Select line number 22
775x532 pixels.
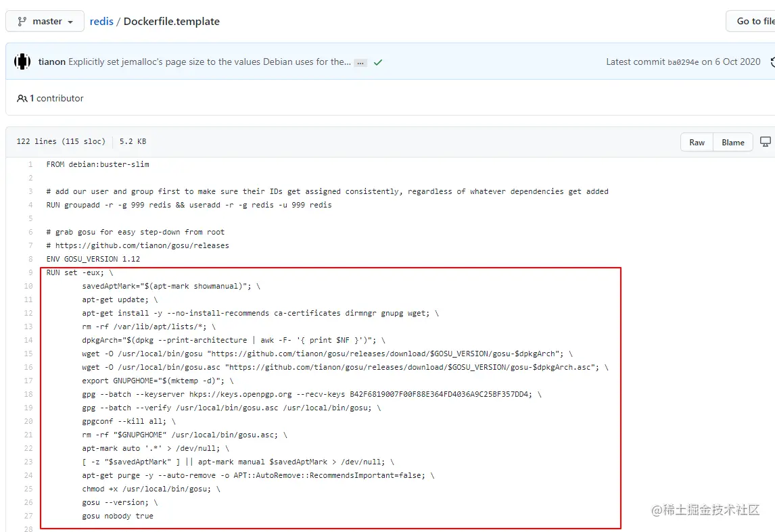click(28, 448)
